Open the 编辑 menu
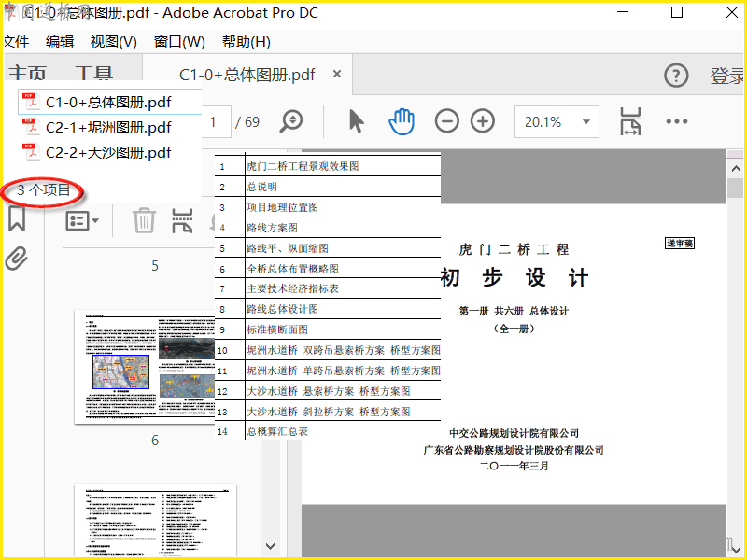The image size is (747, 560). (60, 42)
